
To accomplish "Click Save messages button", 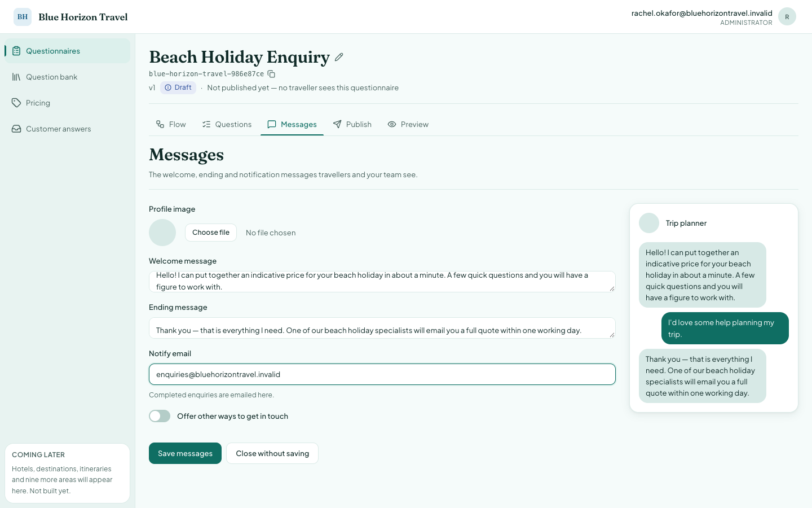I will pos(185,453).
